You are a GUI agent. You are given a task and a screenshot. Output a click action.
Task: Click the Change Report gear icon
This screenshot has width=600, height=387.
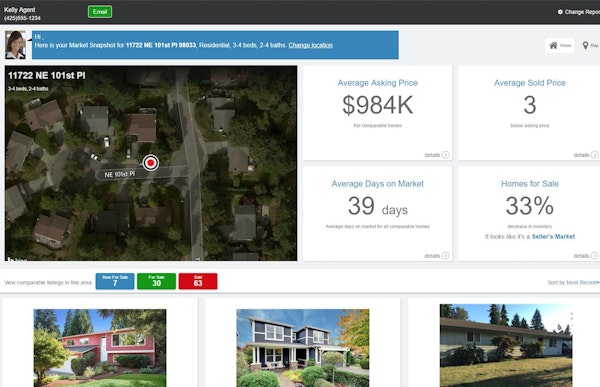(x=560, y=12)
